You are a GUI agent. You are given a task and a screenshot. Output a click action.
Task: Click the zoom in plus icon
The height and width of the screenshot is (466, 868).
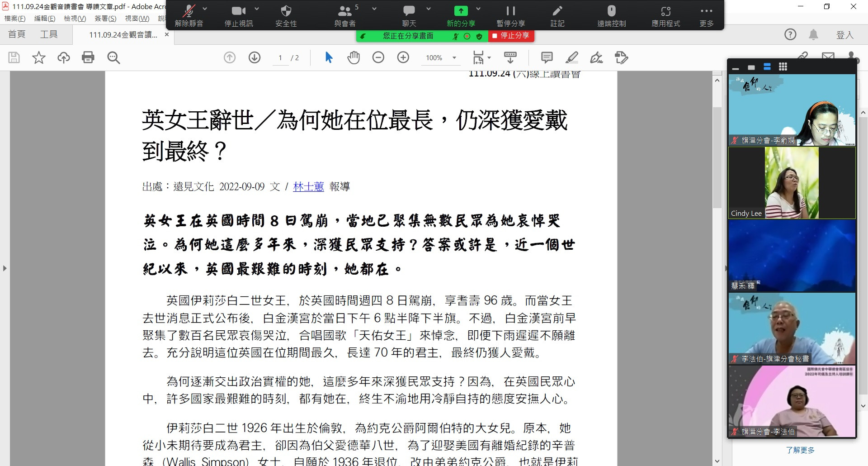403,57
